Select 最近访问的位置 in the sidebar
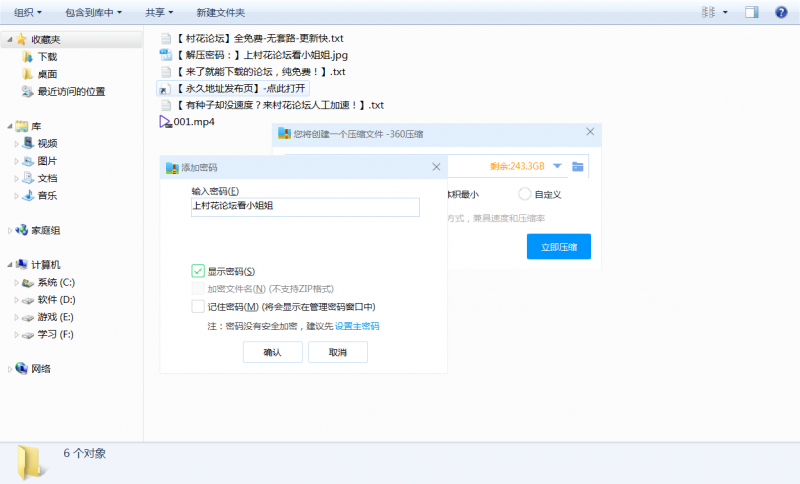This screenshot has height=484, width=800. point(70,91)
